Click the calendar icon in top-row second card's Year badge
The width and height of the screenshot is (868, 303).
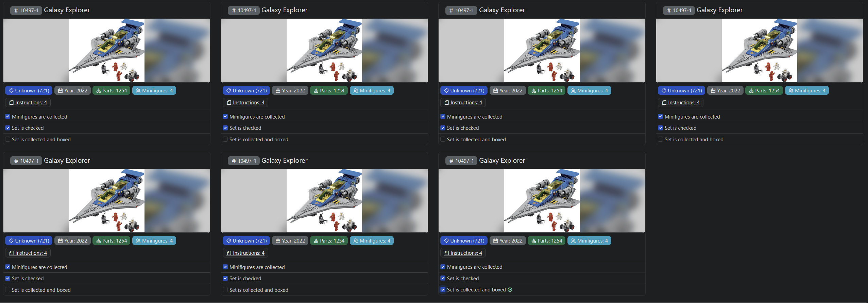click(278, 91)
